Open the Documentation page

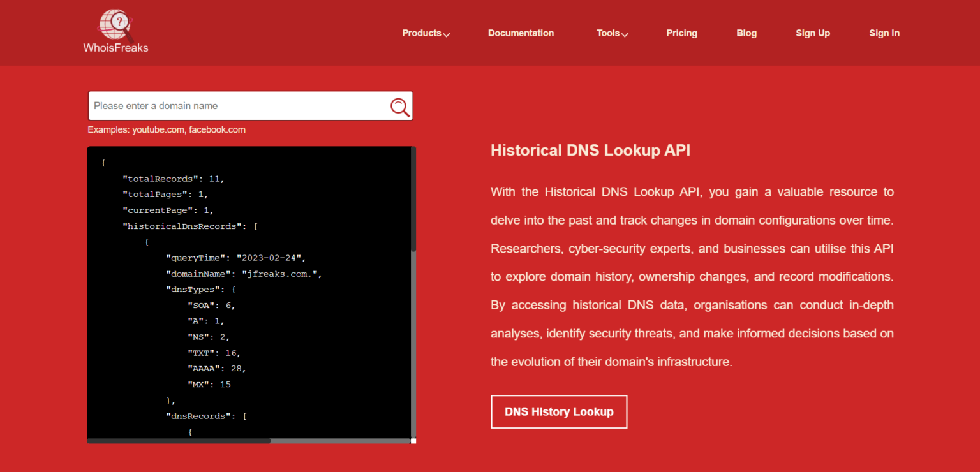[x=521, y=33]
